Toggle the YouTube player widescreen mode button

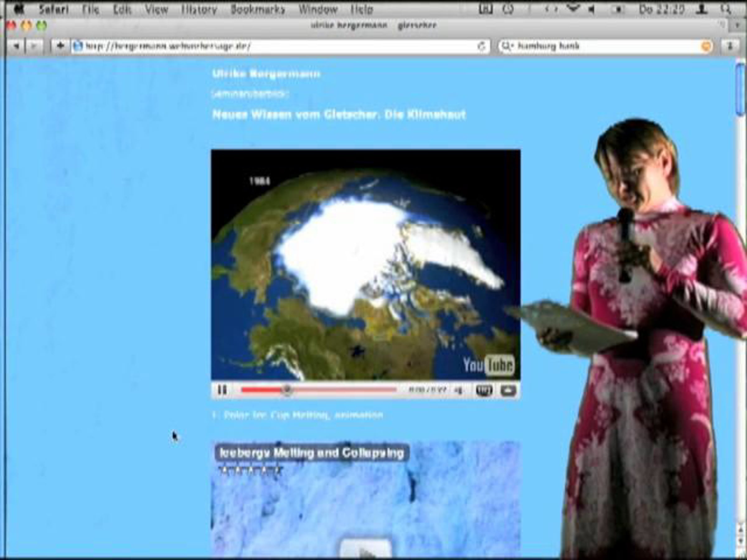click(484, 390)
